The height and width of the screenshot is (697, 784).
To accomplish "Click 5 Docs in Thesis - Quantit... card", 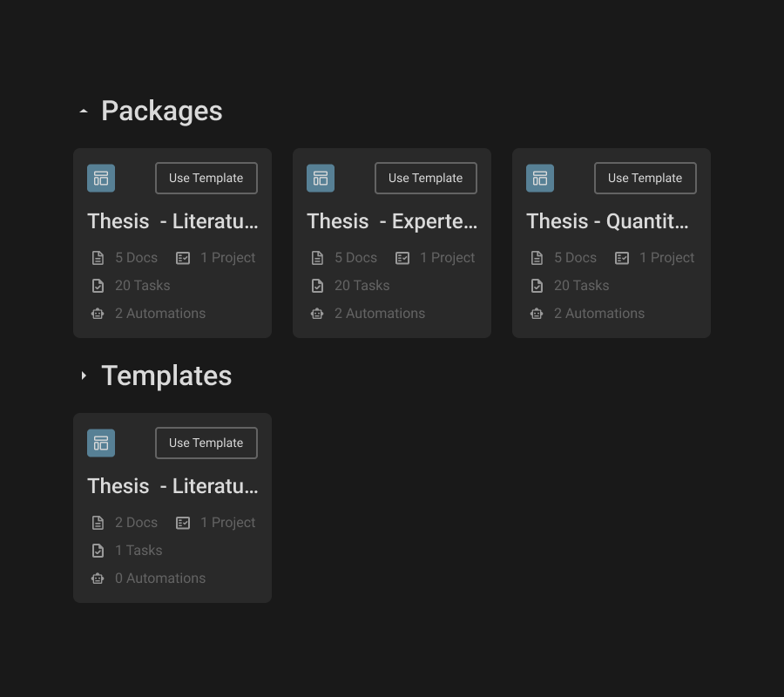I will click(575, 258).
